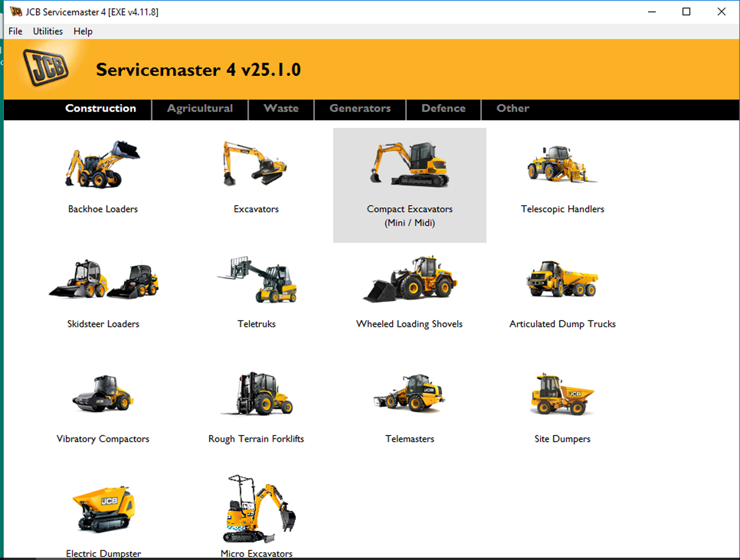Screen dimensions: 740x560
Task: Open the Backhoe Loaders machine icon
Action: (103, 165)
